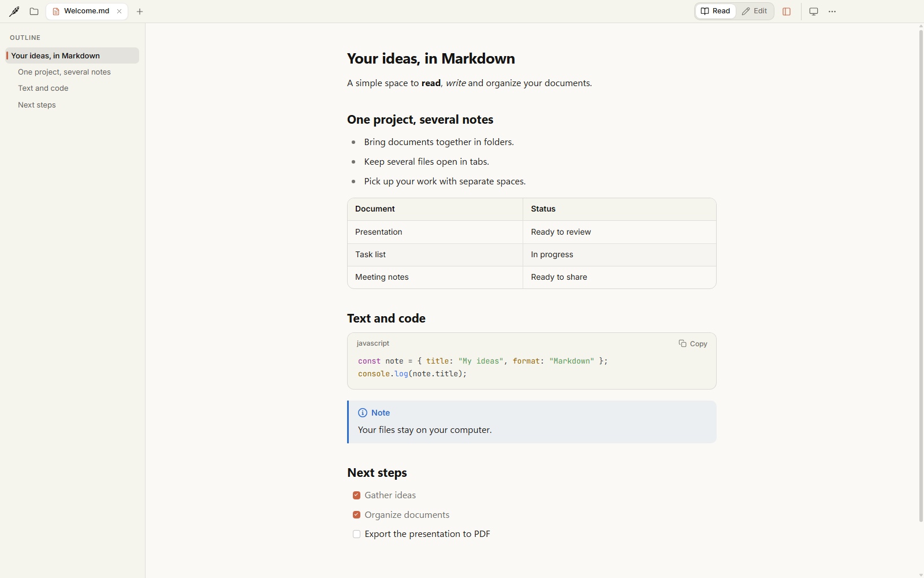Toggle the sidebar panel icon

click(787, 11)
